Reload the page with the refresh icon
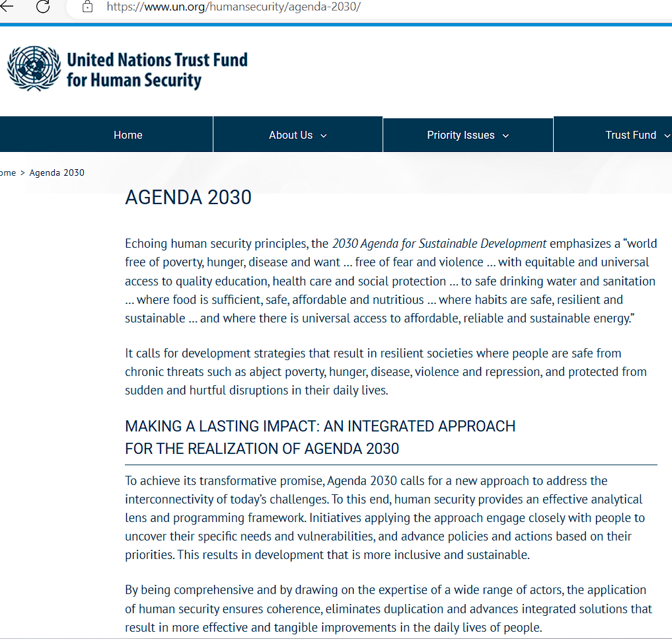This screenshot has height=639, width=672. (43, 7)
